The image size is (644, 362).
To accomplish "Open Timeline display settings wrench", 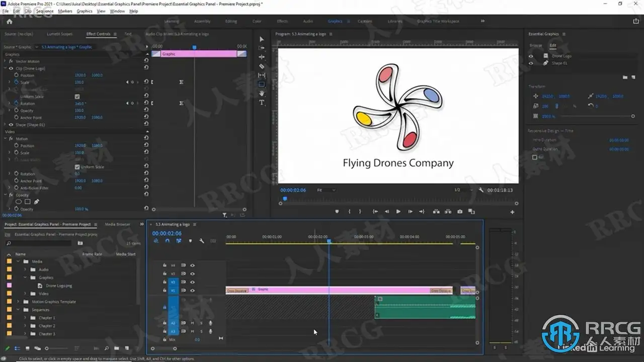I will 201,241.
